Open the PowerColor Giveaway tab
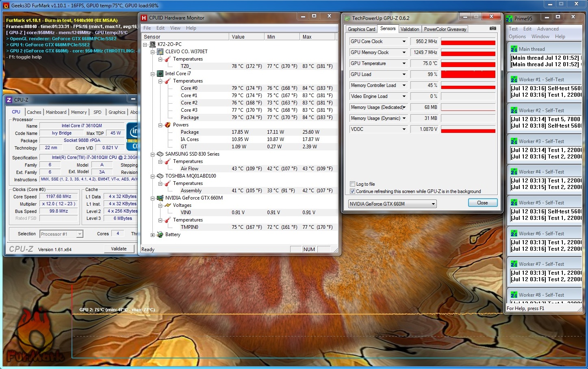 coord(445,29)
